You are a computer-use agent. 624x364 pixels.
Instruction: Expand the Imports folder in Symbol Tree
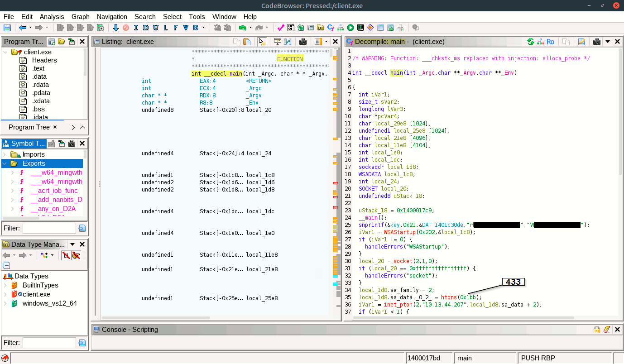[5, 154]
